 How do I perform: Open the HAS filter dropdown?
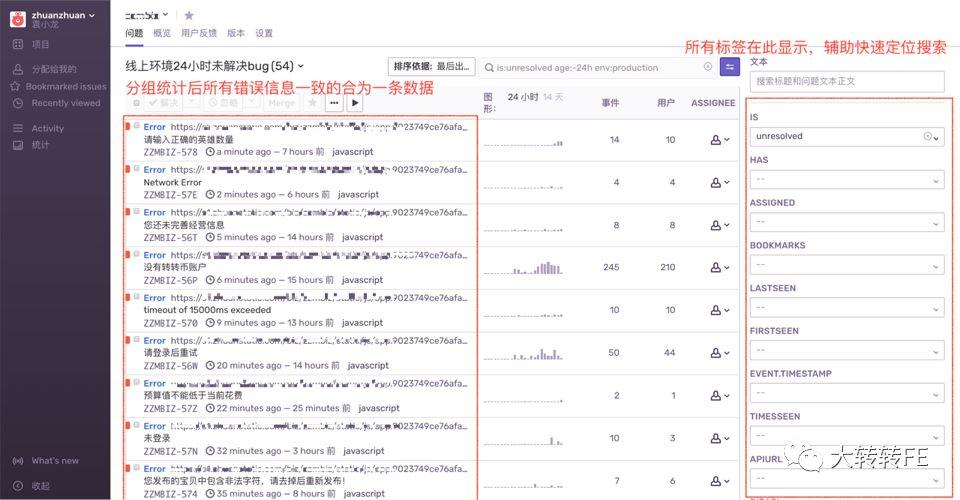(x=847, y=179)
